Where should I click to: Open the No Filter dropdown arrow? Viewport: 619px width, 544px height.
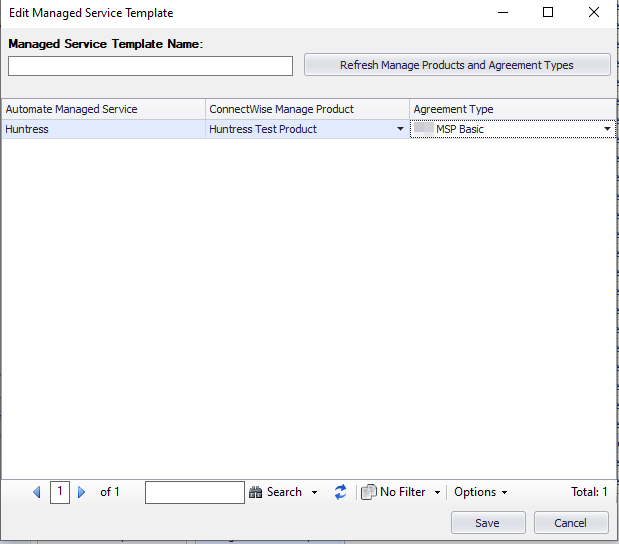(437, 492)
